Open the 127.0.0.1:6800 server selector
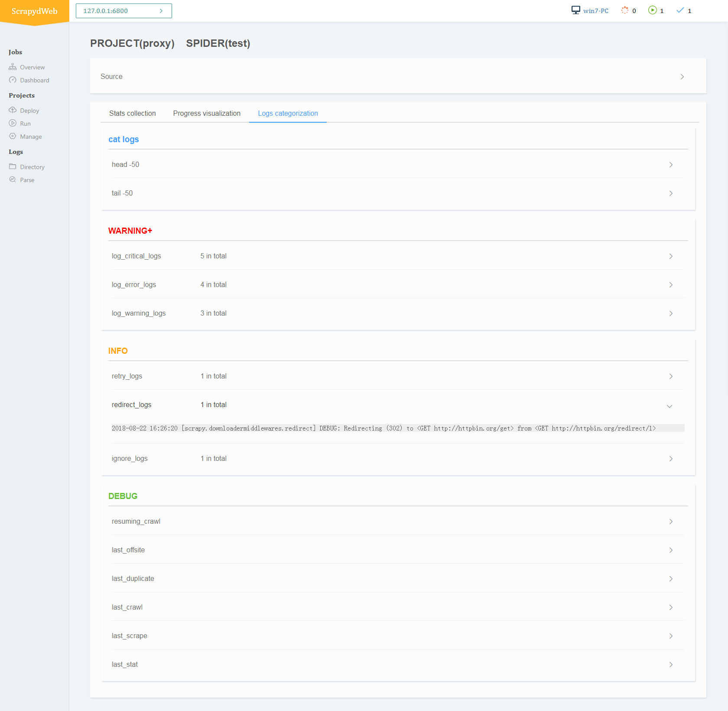The width and height of the screenshot is (728, 711). tap(124, 11)
